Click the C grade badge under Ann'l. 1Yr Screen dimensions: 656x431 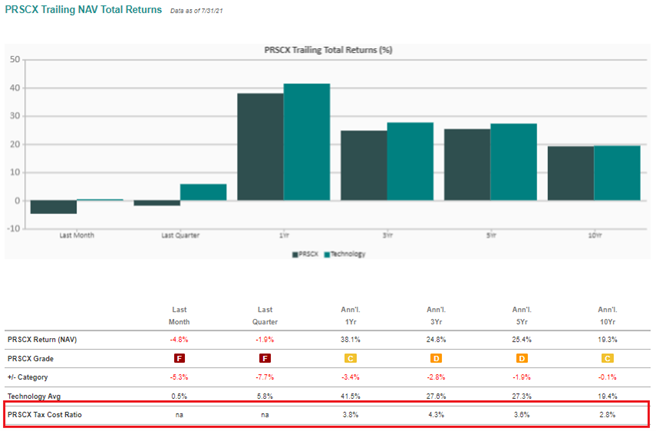(350, 359)
